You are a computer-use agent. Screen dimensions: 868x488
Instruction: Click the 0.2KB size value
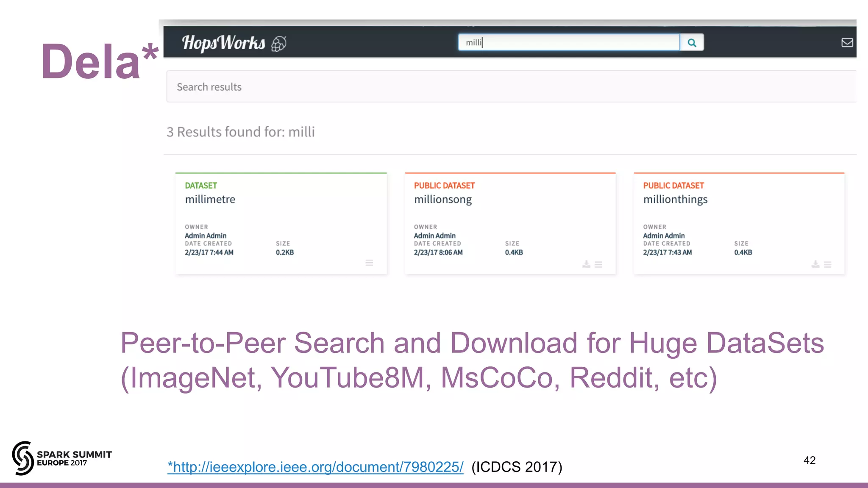285,252
